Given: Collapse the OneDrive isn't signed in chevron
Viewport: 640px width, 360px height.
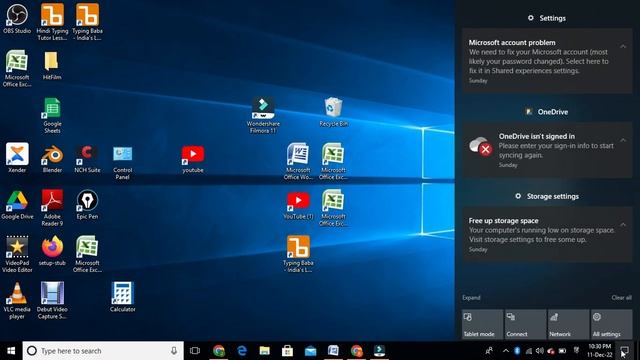Looking at the screenshot, I should [x=623, y=140].
